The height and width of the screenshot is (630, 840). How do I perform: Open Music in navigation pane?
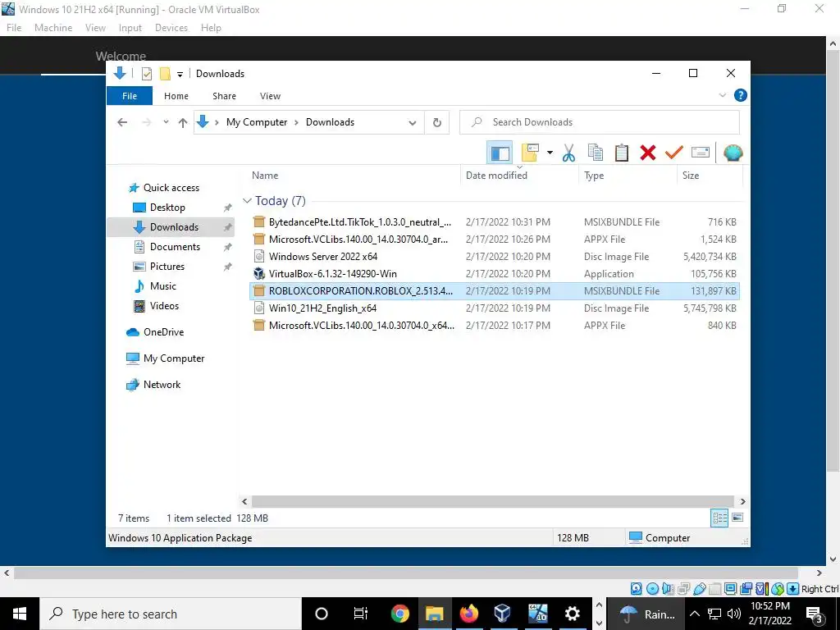click(x=162, y=286)
